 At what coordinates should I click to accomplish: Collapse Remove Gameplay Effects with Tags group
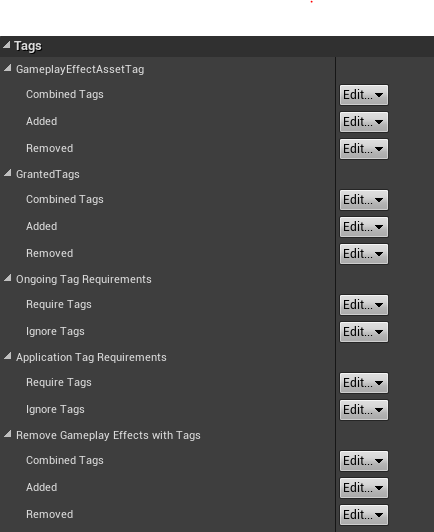7,435
